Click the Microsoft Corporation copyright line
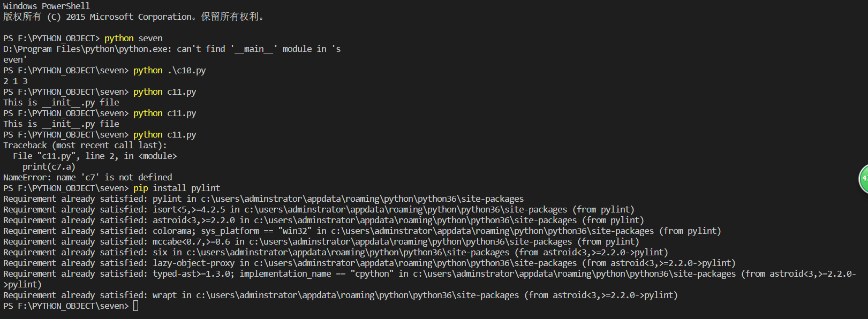 click(x=133, y=17)
